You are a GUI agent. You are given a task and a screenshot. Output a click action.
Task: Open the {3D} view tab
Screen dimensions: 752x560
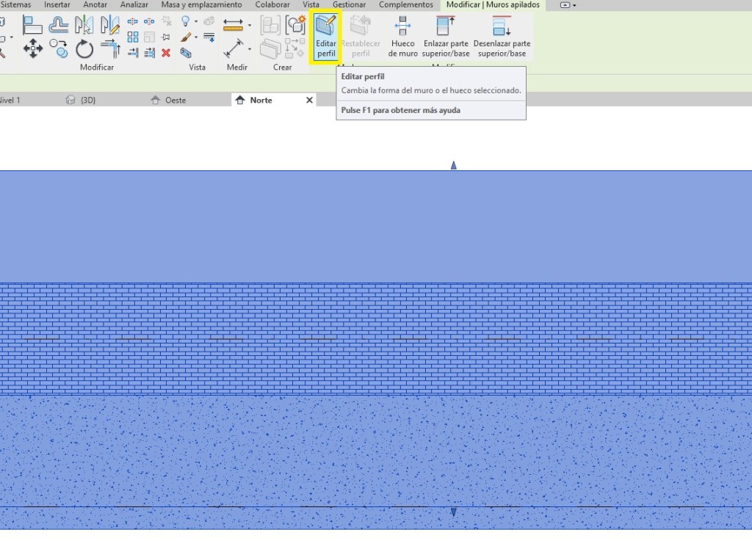pos(87,101)
